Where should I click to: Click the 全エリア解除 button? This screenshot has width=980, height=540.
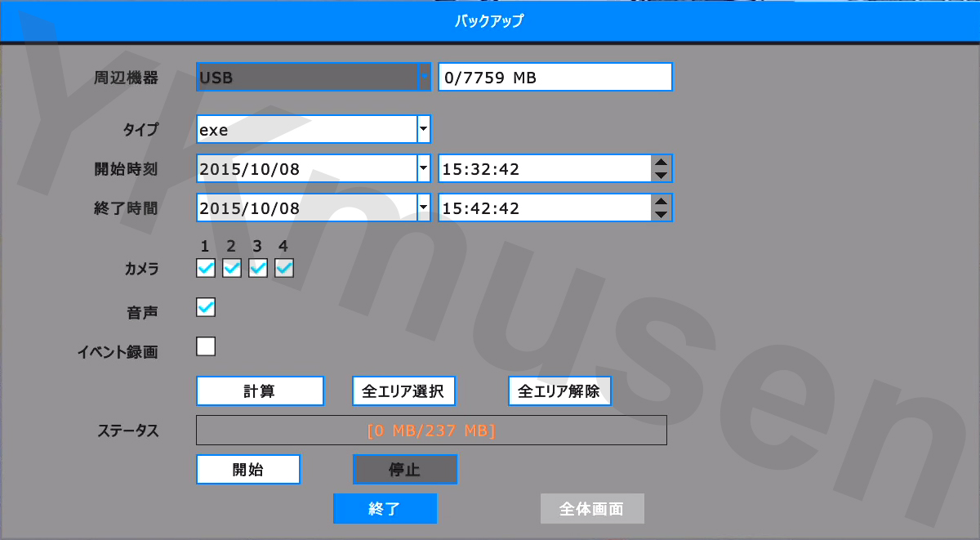point(559,390)
